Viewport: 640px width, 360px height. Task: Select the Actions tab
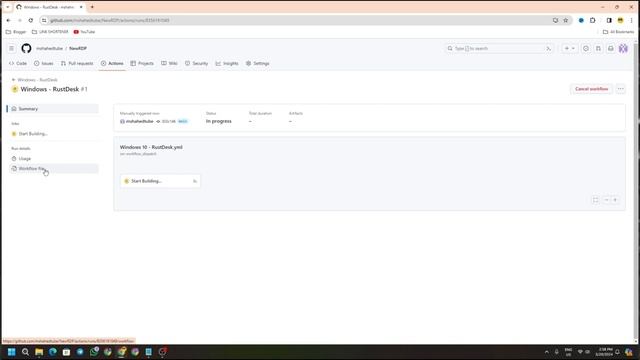point(112,63)
